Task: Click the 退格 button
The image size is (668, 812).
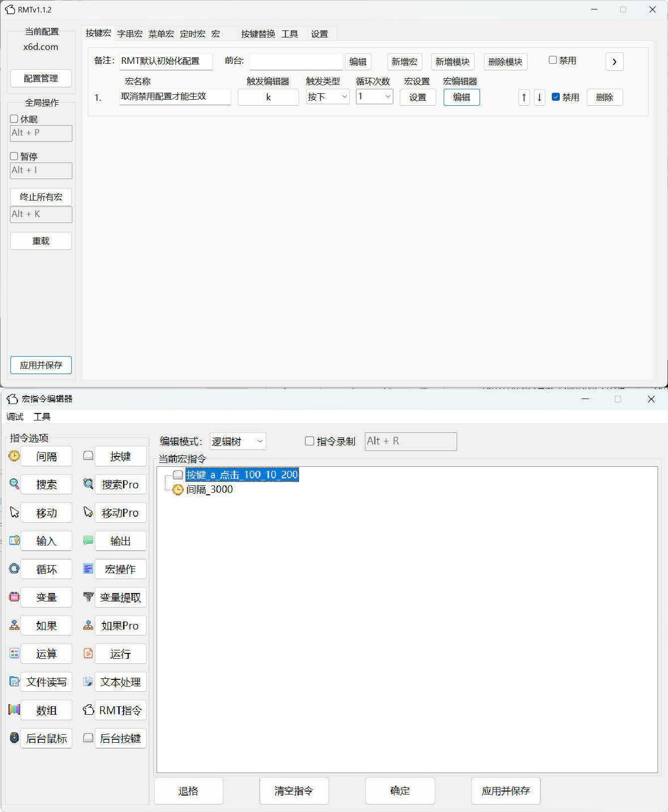Action: [188, 791]
